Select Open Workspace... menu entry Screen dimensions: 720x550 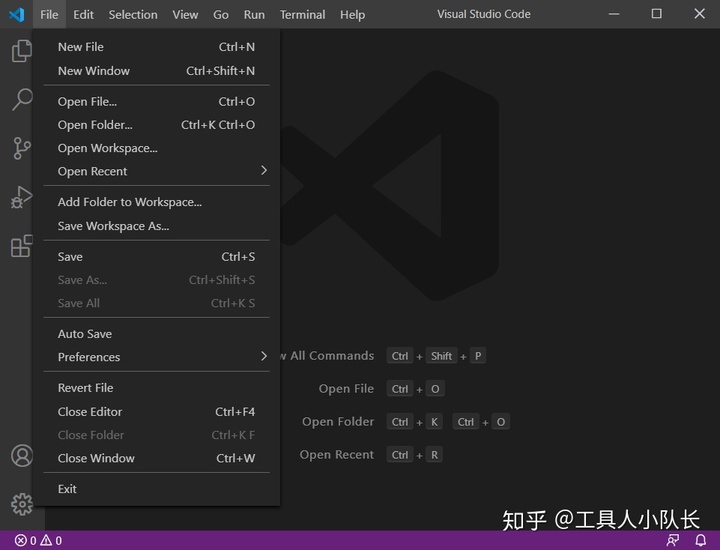tap(156, 148)
